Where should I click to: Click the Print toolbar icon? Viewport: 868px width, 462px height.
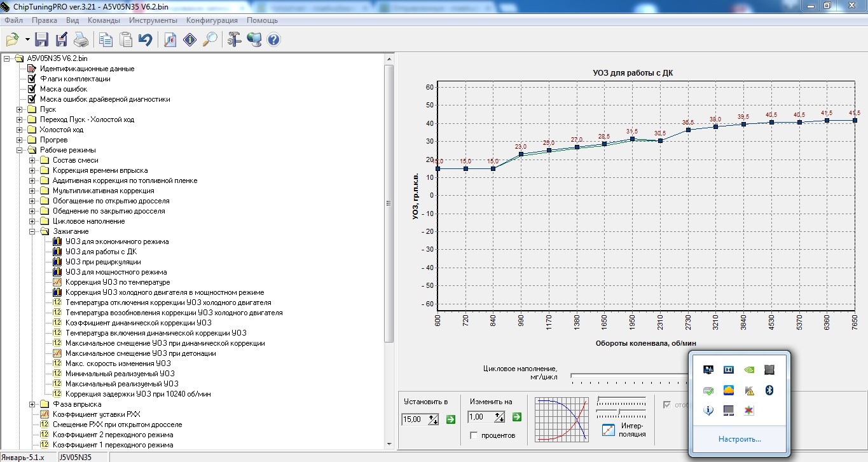[81, 40]
